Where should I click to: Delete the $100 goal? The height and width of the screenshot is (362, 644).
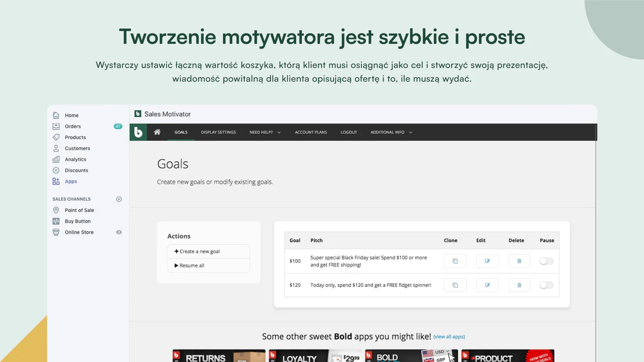click(x=519, y=261)
